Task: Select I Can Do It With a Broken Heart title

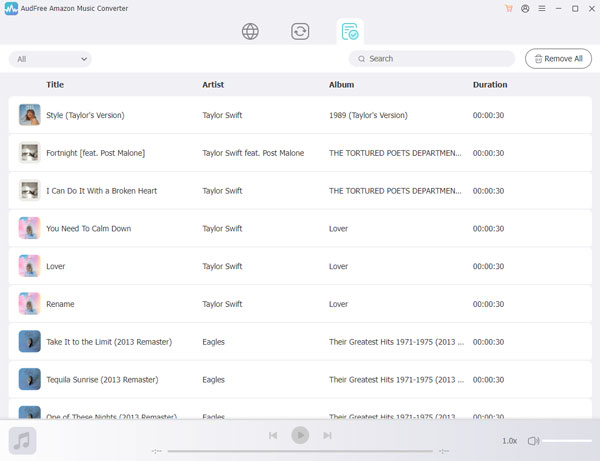Action: click(101, 191)
